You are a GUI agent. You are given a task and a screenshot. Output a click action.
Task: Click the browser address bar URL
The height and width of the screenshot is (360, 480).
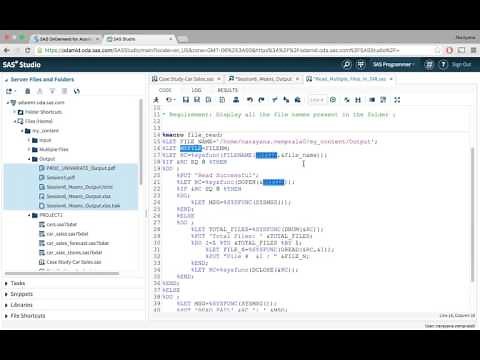[x=222, y=50]
